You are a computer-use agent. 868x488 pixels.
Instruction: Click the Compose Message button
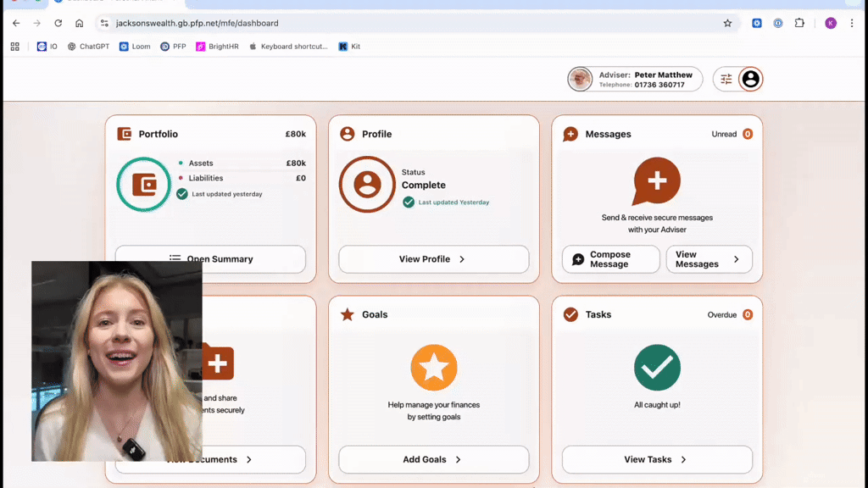coord(610,259)
